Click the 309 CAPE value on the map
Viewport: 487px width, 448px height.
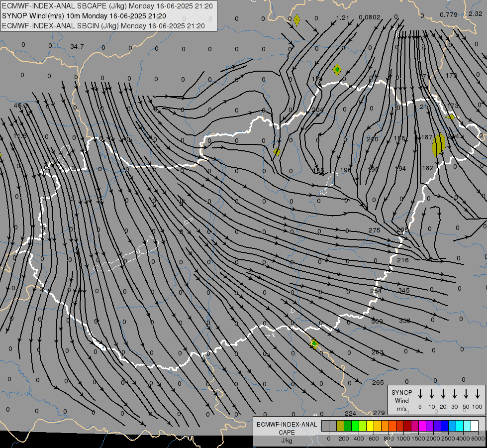tap(377, 321)
